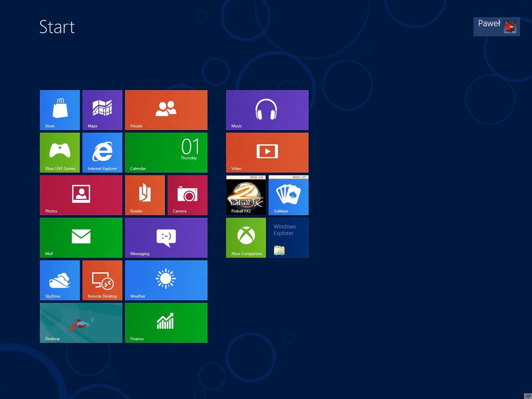Launch the Video tile

click(x=267, y=153)
